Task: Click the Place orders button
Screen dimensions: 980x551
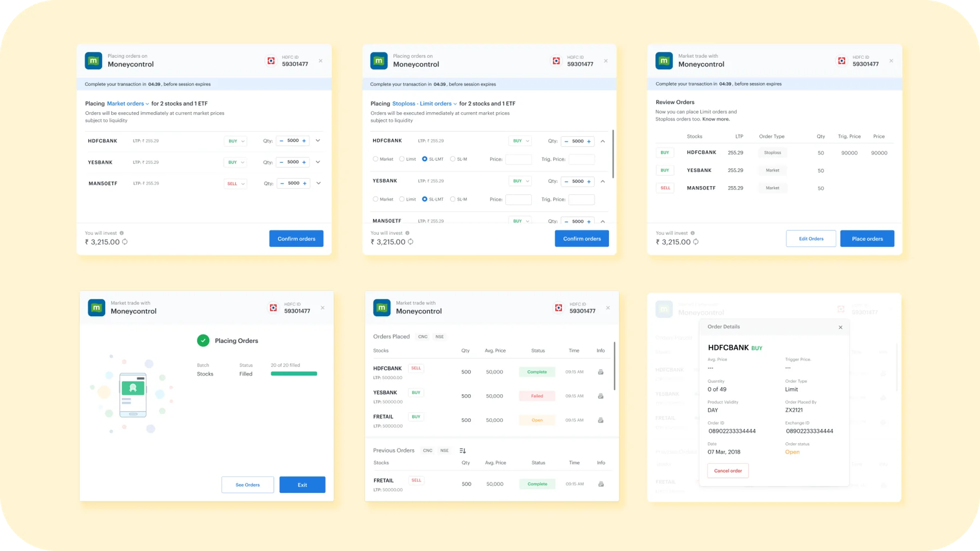Action: 867,238
